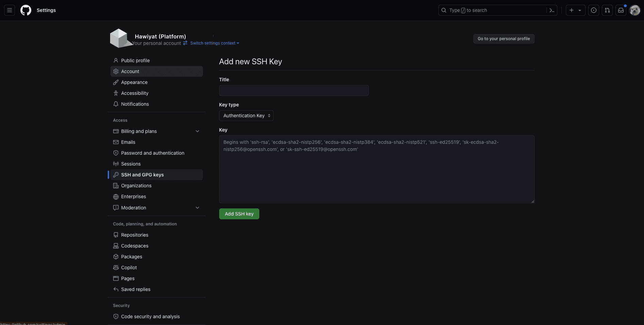
Task: Open Password and authentication settings
Action: click(153, 153)
